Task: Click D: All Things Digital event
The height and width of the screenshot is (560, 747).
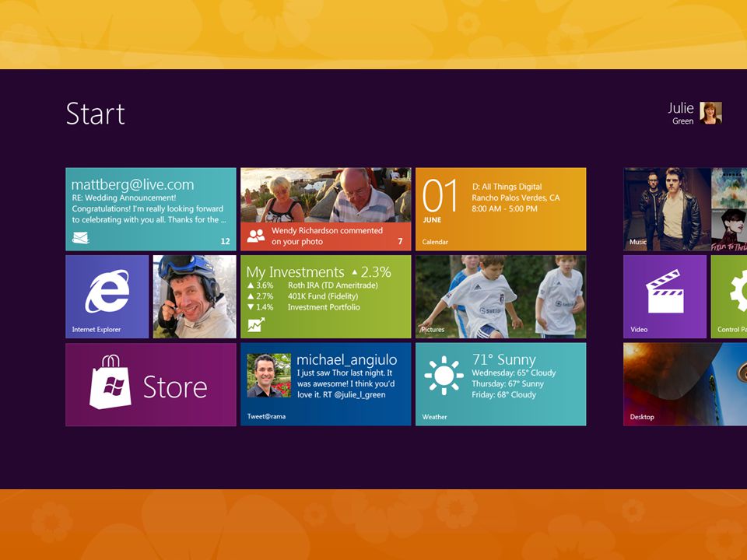Action: tap(507, 187)
